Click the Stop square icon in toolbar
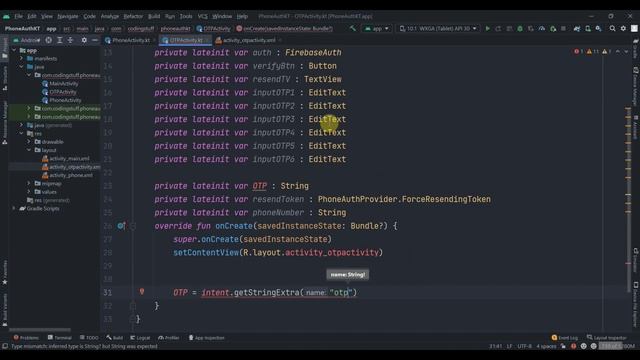640x360 pixels. [563, 29]
